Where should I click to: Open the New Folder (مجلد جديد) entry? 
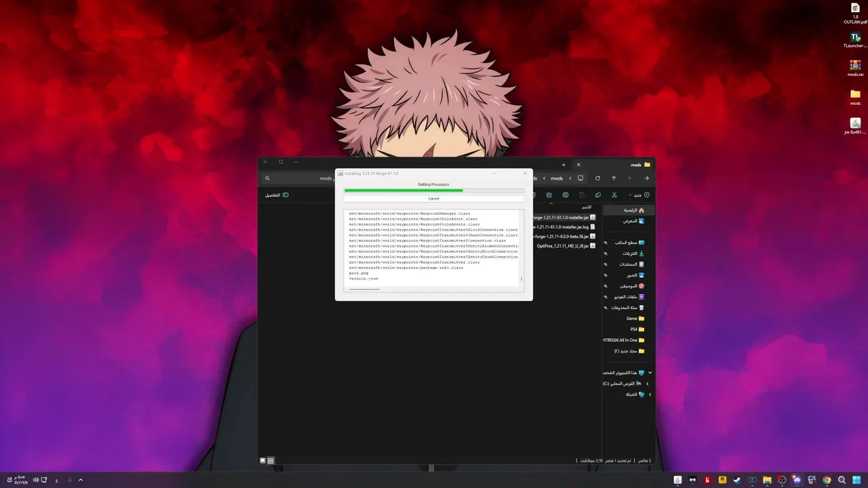(x=629, y=351)
